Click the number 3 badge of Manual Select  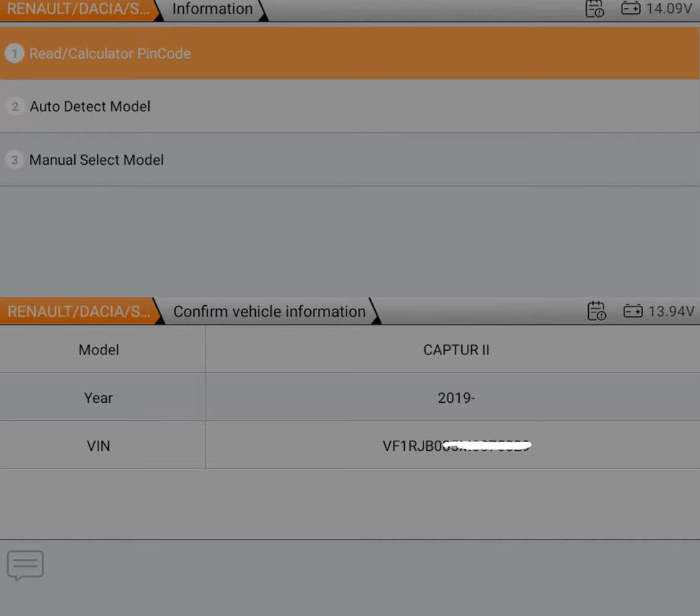(x=15, y=160)
